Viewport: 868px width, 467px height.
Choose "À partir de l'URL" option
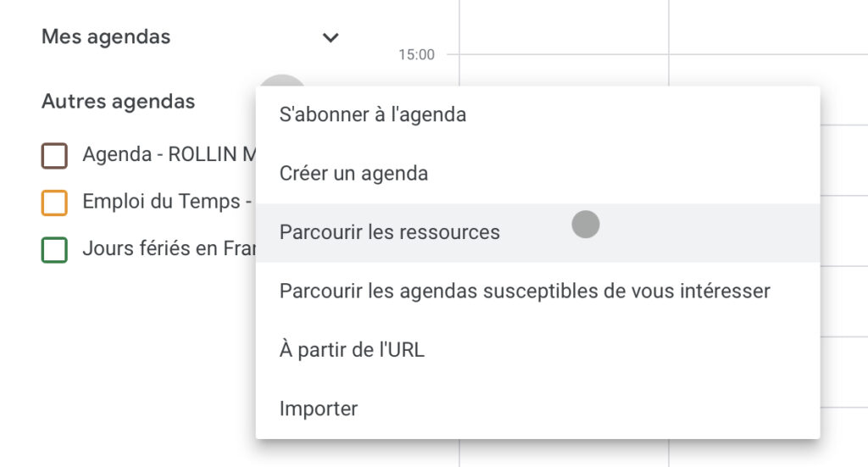(352, 349)
